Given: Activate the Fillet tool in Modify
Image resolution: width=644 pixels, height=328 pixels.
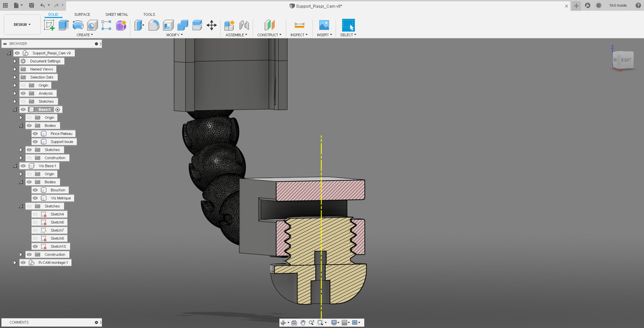Looking at the screenshot, I should (153, 25).
